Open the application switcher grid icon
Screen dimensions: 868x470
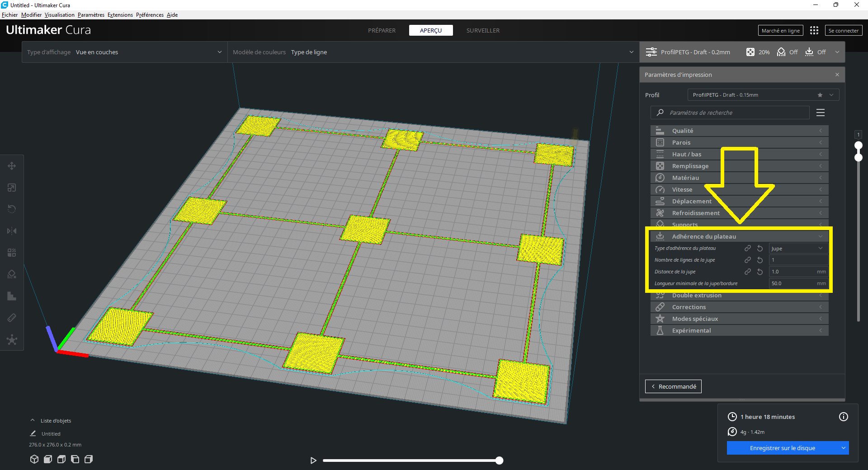pos(814,30)
